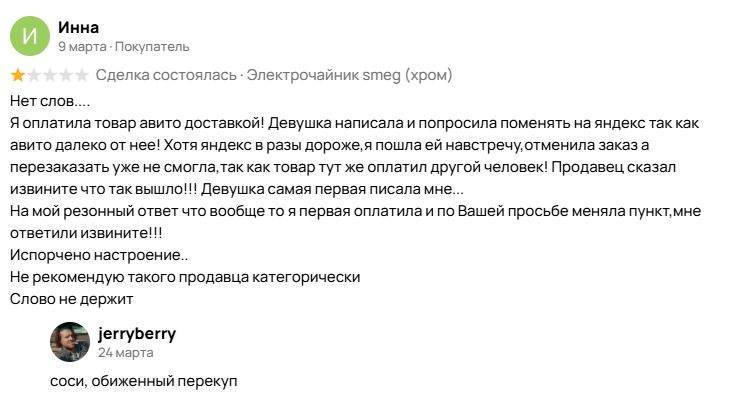Click the line Не рекомендую такого продавца категорически

tap(185, 277)
